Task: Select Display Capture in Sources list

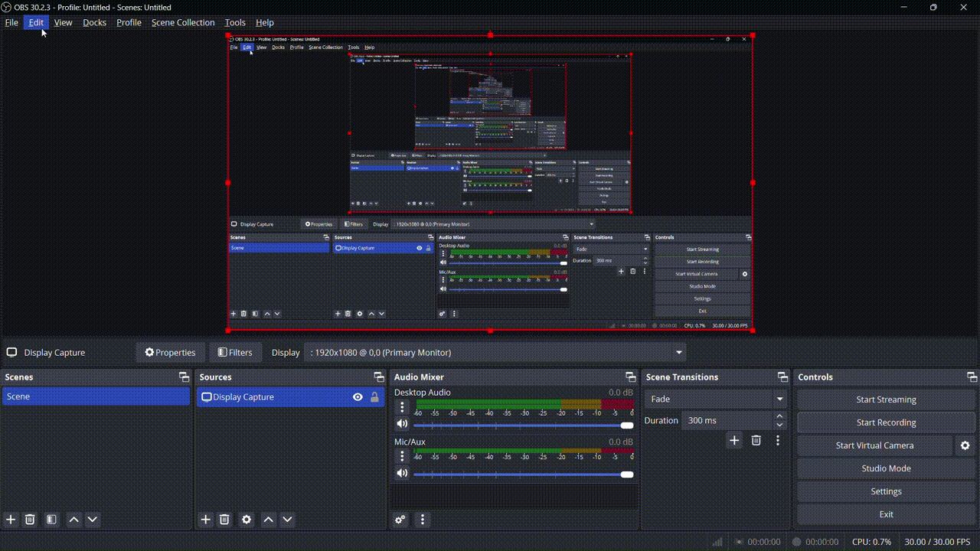Action: coord(289,397)
